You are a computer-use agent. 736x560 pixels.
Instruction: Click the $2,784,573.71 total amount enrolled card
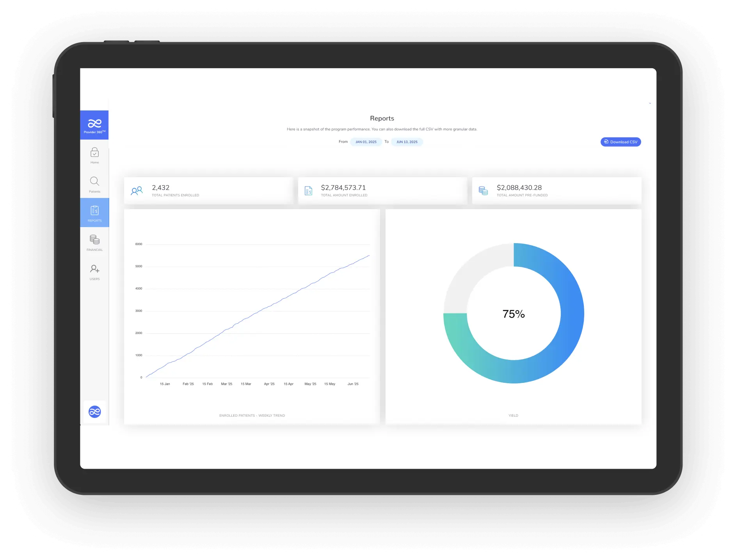click(382, 191)
